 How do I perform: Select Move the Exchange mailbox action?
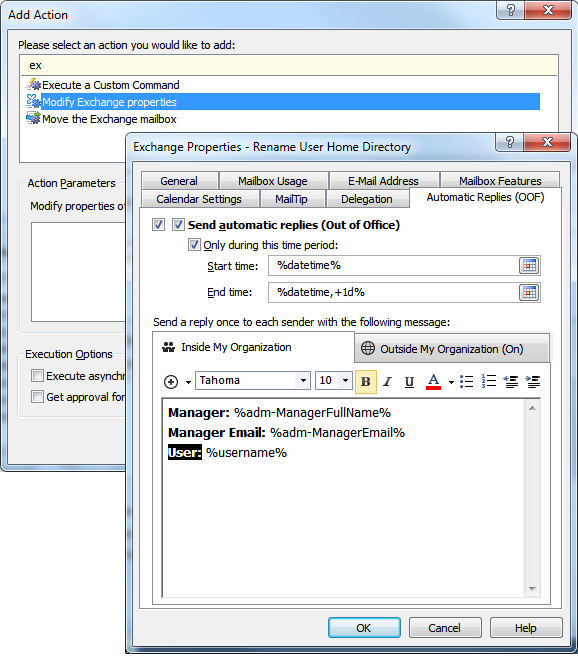109,119
